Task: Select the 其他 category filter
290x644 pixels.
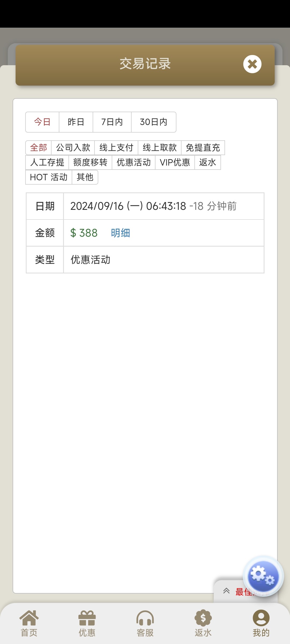Action: click(85, 177)
